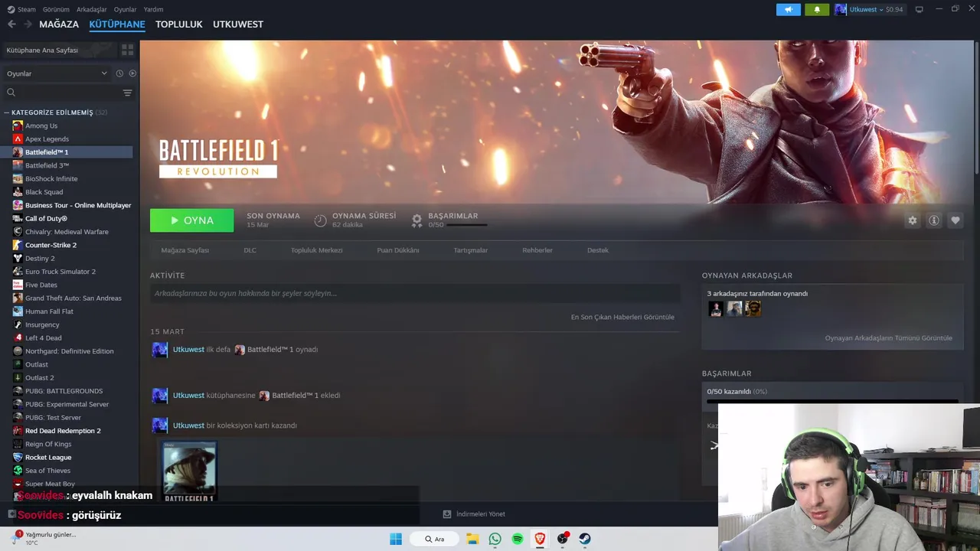This screenshot has height=551, width=980.
Task: Click Utkuwest name in first activity
Action: point(188,350)
